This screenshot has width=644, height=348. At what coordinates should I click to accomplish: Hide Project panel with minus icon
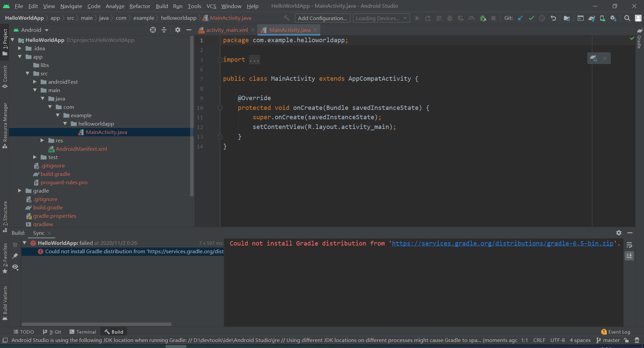click(189, 30)
